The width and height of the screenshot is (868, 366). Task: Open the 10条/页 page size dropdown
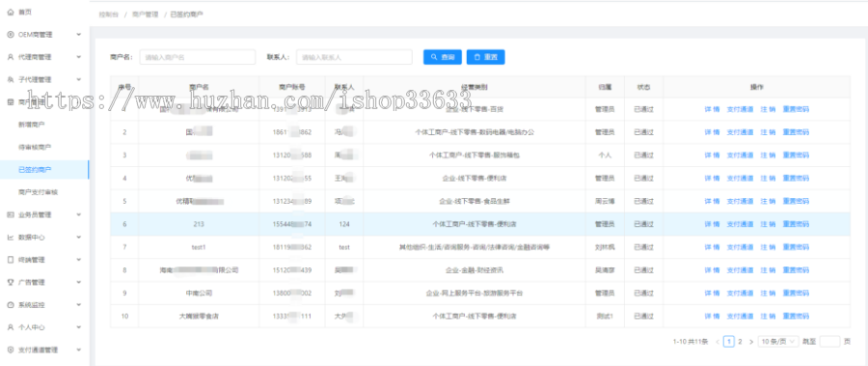coord(778,342)
